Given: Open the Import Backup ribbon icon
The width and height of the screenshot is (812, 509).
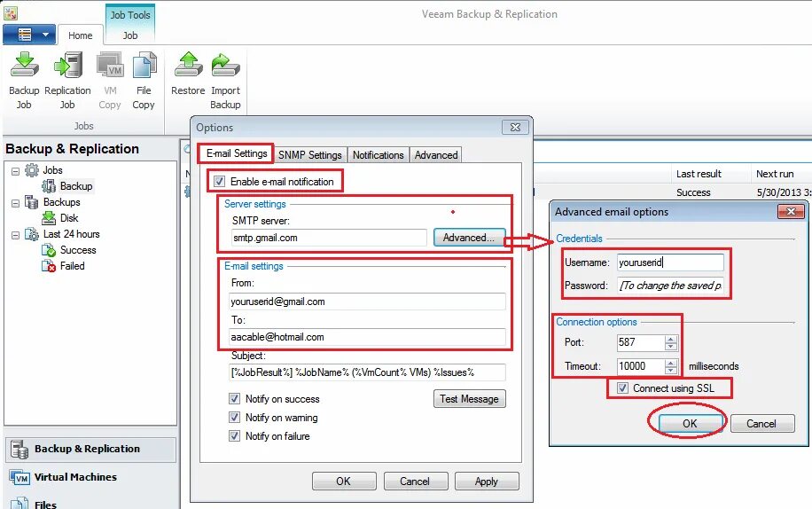Looking at the screenshot, I should tap(225, 65).
